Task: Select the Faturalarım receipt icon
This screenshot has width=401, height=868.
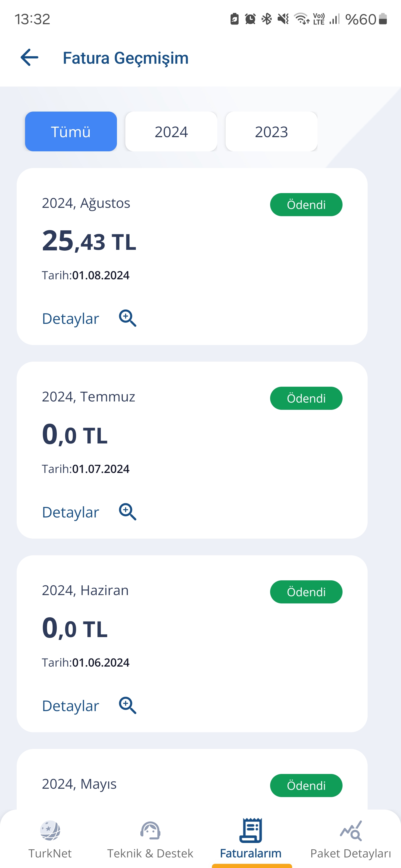Action: [x=251, y=830]
